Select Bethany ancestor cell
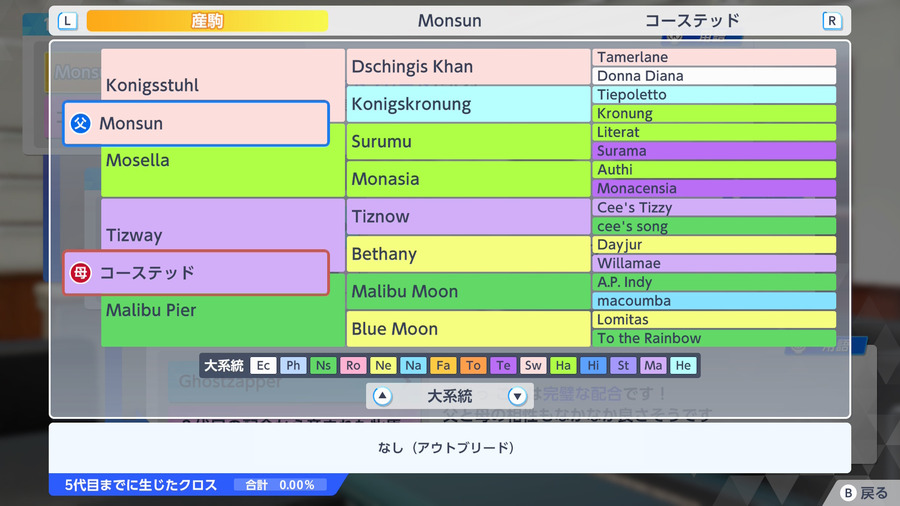 click(468, 254)
